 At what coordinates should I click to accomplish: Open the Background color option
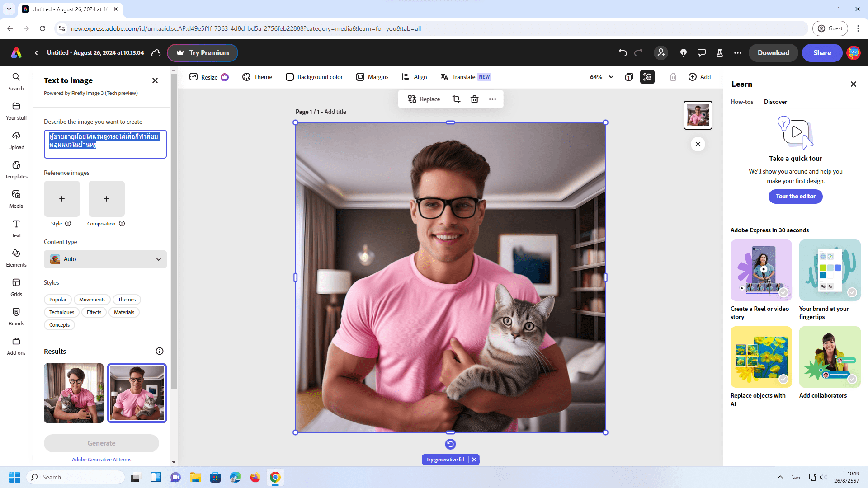(314, 77)
